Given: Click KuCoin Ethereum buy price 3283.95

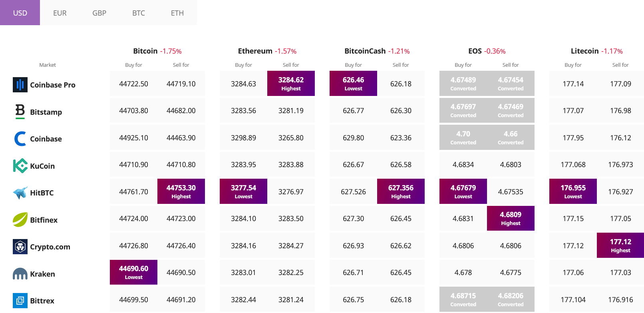Looking at the screenshot, I should click(243, 165).
